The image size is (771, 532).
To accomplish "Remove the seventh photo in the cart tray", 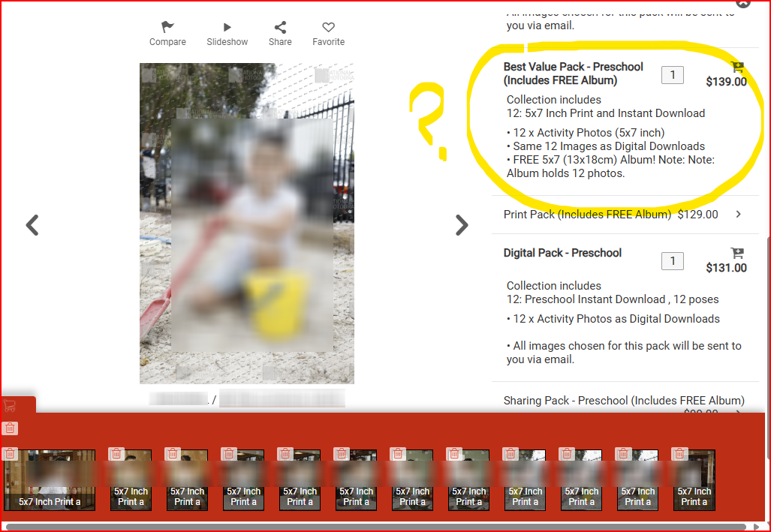I will 398,453.
